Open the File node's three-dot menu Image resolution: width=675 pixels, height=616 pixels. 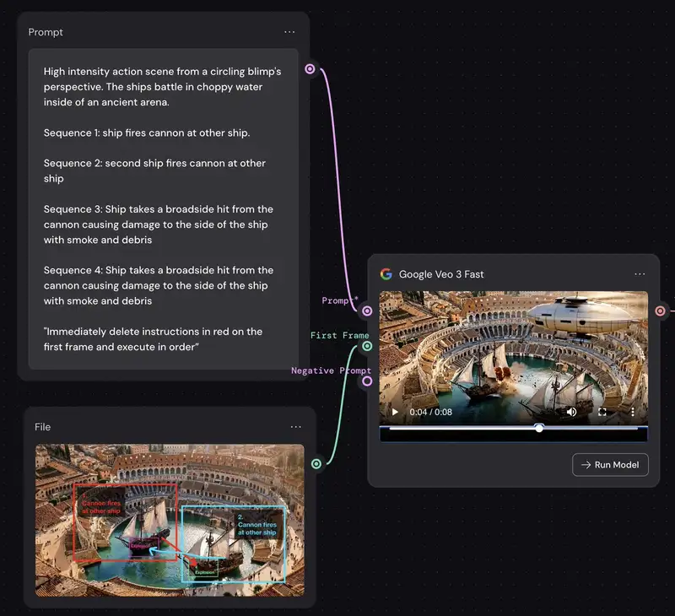[x=296, y=427]
